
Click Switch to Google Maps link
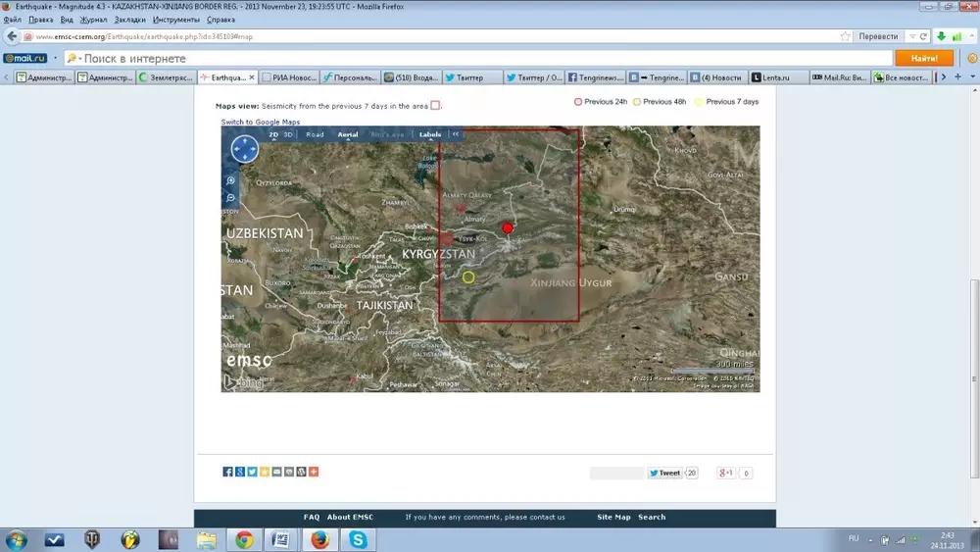pos(261,123)
